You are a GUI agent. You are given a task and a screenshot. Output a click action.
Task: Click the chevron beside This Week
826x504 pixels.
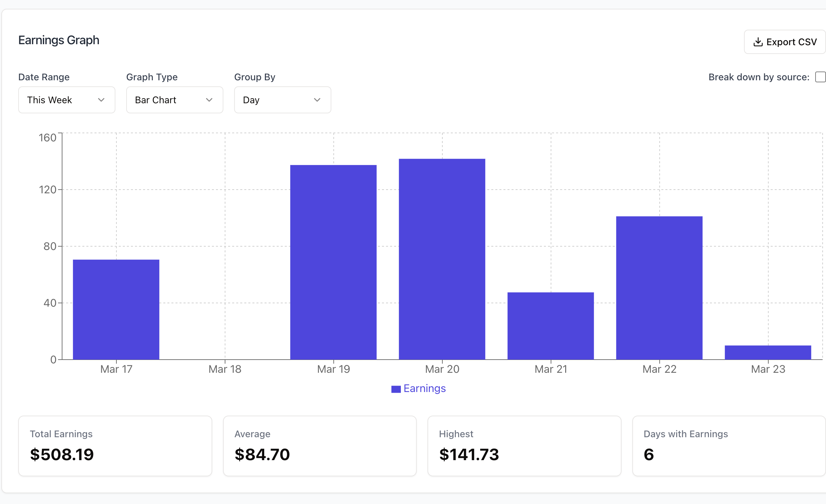pyautogui.click(x=101, y=100)
